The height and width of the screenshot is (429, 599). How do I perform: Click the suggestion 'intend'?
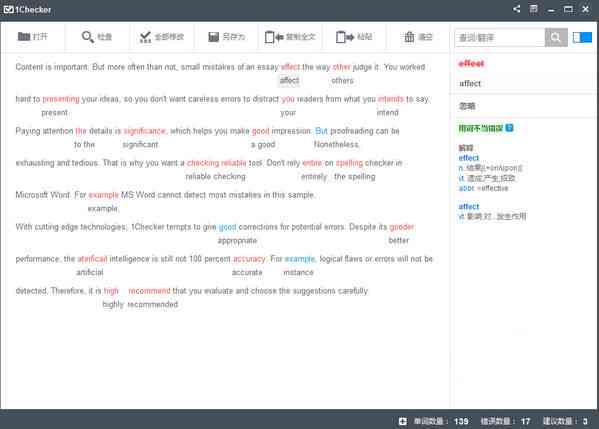pos(387,113)
